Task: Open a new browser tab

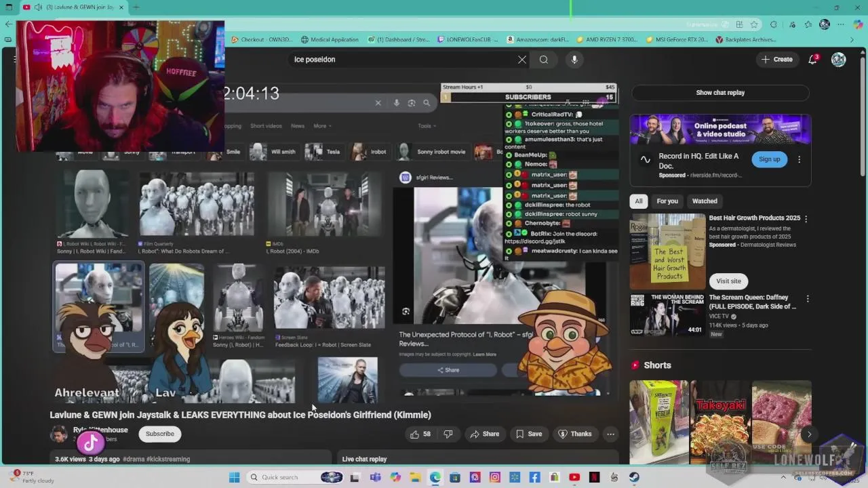Action: (x=136, y=7)
